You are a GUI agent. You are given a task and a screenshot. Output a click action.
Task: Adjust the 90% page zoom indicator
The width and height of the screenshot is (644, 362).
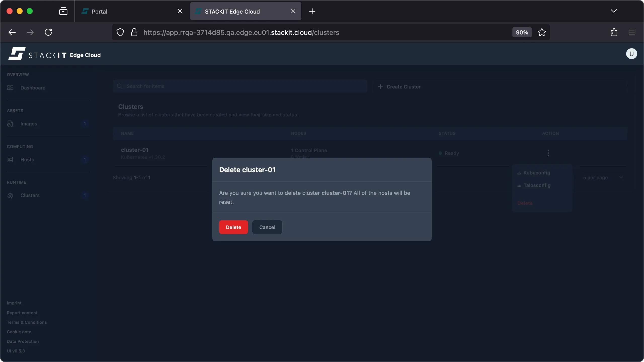click(x=521, y=32)
